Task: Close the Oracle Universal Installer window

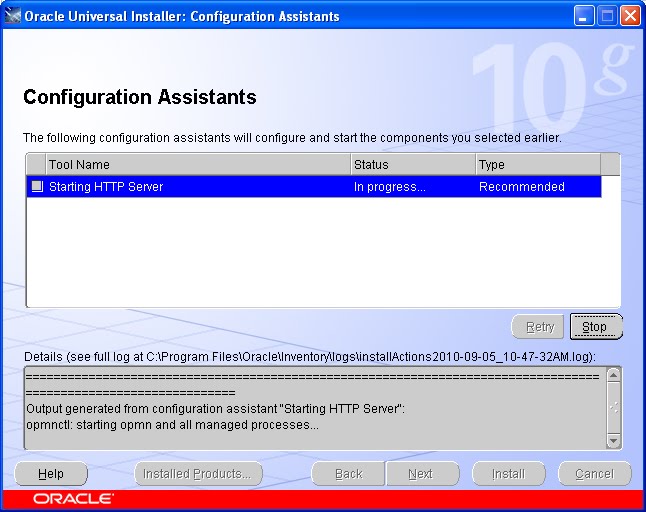Action: pyautogui.click(x=630, y=16)
